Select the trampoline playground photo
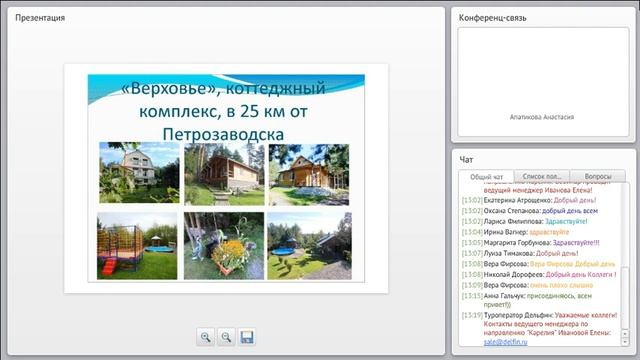640x360 pixels. pos(137,246)
